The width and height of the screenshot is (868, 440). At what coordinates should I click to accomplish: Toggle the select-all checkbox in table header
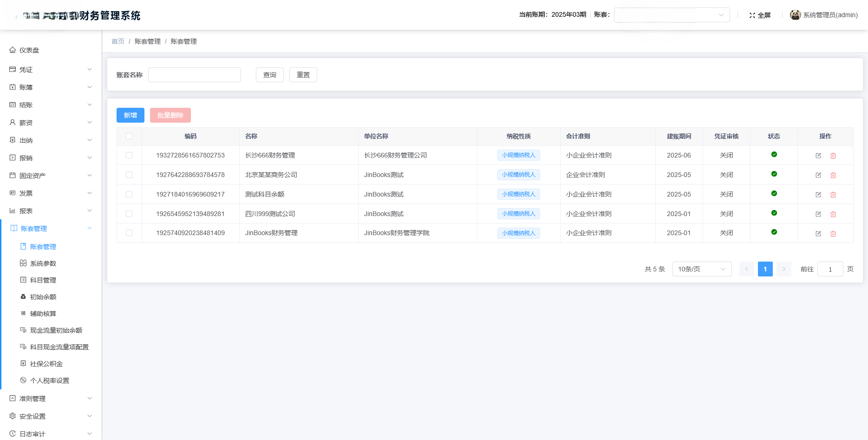click(129, 136)
